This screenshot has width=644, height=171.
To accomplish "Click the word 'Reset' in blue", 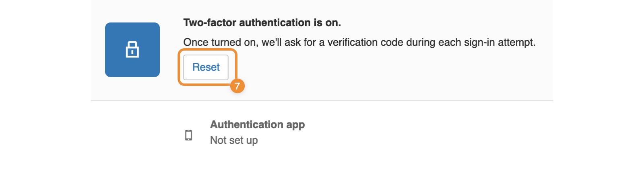I will [x=206, y=67].
